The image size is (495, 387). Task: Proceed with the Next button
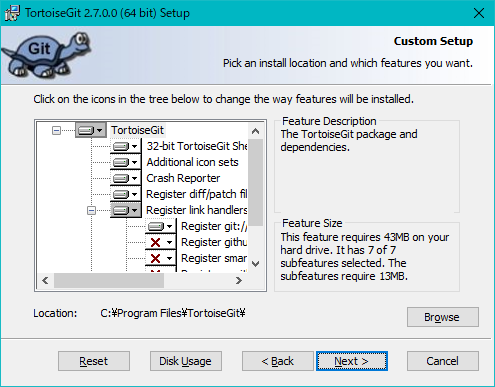coord(352,361)
